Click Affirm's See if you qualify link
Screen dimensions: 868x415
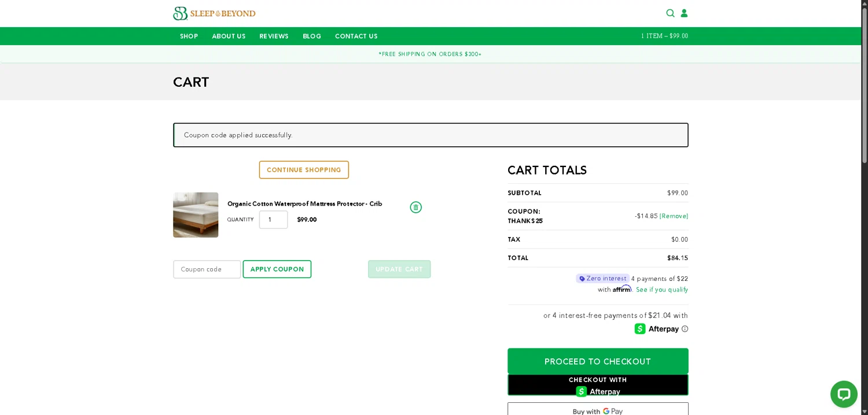(x=661, y=290)
